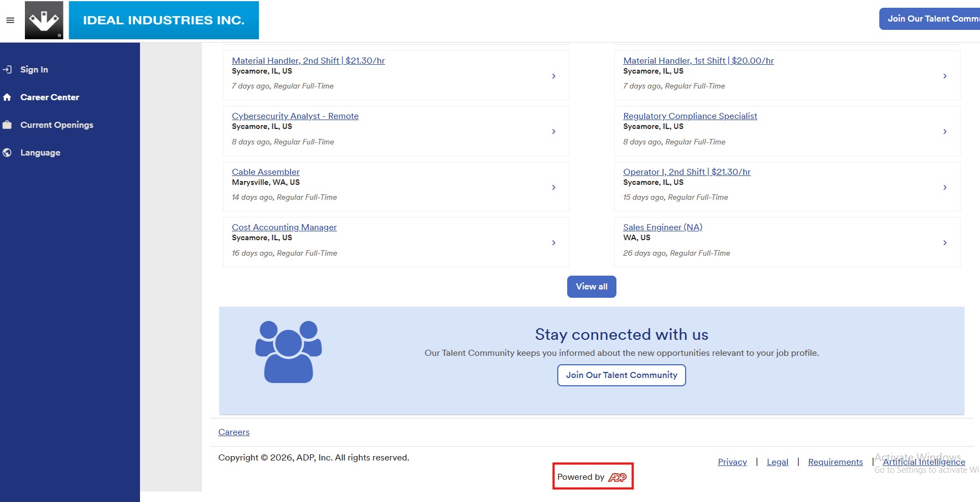Expand Regulatory Compliance Specialist chevron

click(945, 131)
